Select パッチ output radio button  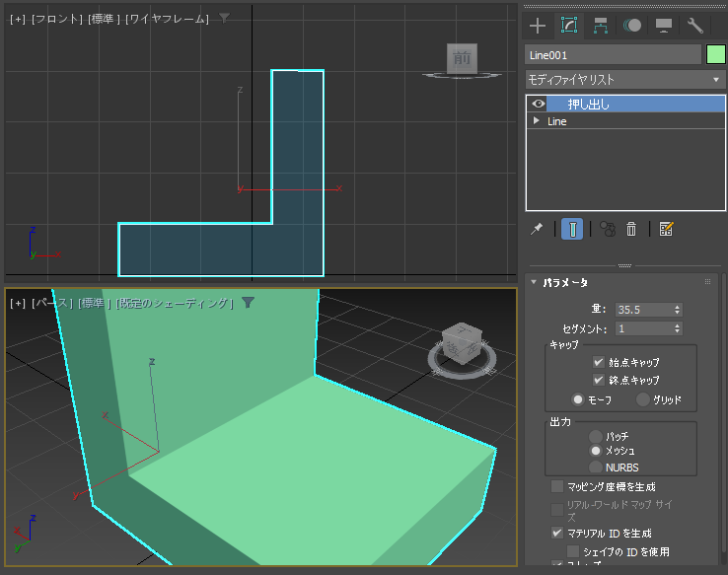(595, 436)
